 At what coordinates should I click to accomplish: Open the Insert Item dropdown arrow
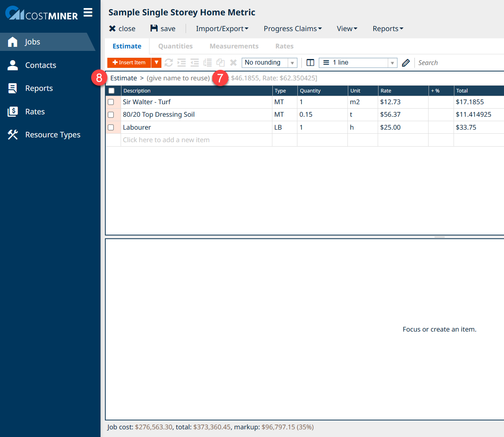(x=157, y=63)
